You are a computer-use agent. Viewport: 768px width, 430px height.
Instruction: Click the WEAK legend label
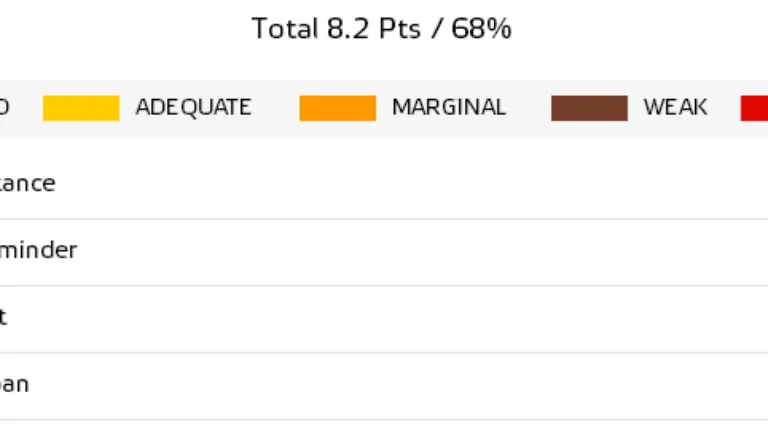point(675,108)
